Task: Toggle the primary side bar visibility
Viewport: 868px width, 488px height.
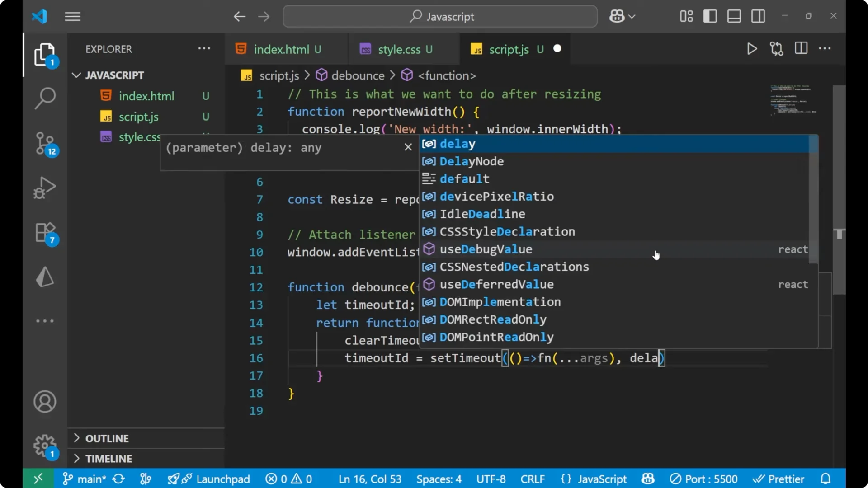Action: click(710, 16)
